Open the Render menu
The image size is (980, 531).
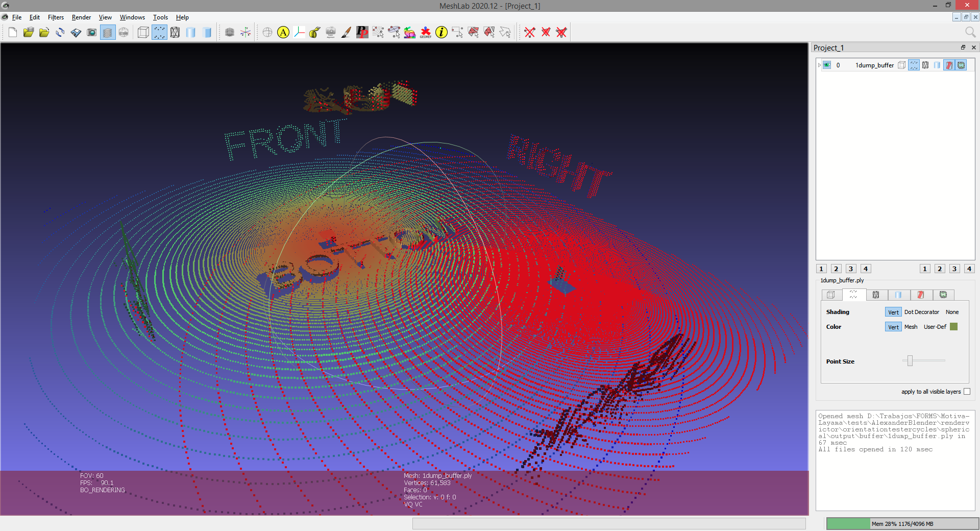click(81, 17)
